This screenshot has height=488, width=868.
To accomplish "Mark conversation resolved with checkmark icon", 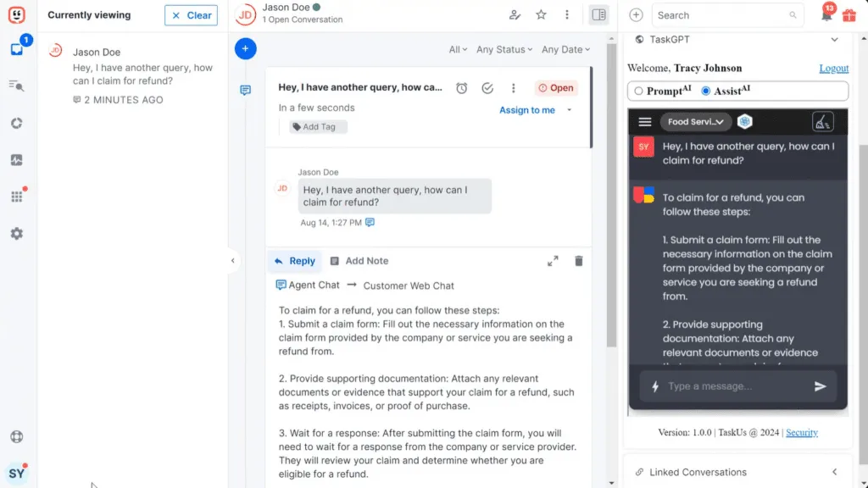I will coord(487,88).
